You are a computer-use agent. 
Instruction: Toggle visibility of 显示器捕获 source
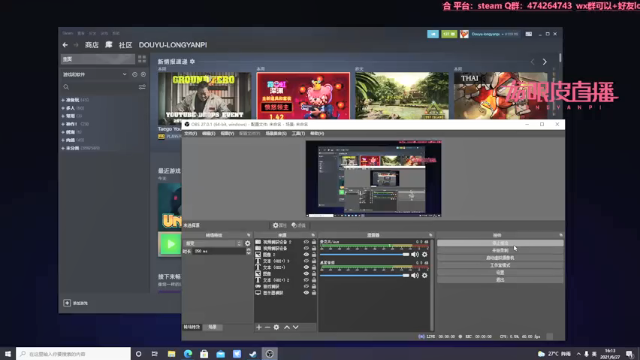[x=306, y=293]
